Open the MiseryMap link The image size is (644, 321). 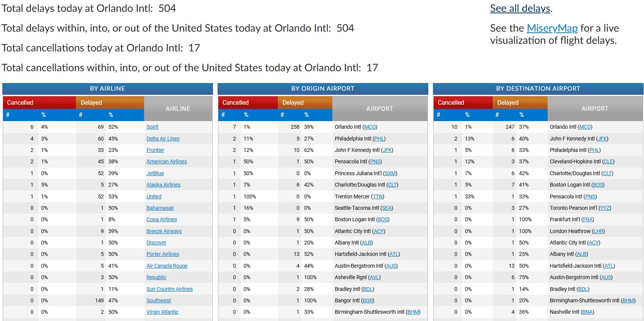tap(552, 28)
